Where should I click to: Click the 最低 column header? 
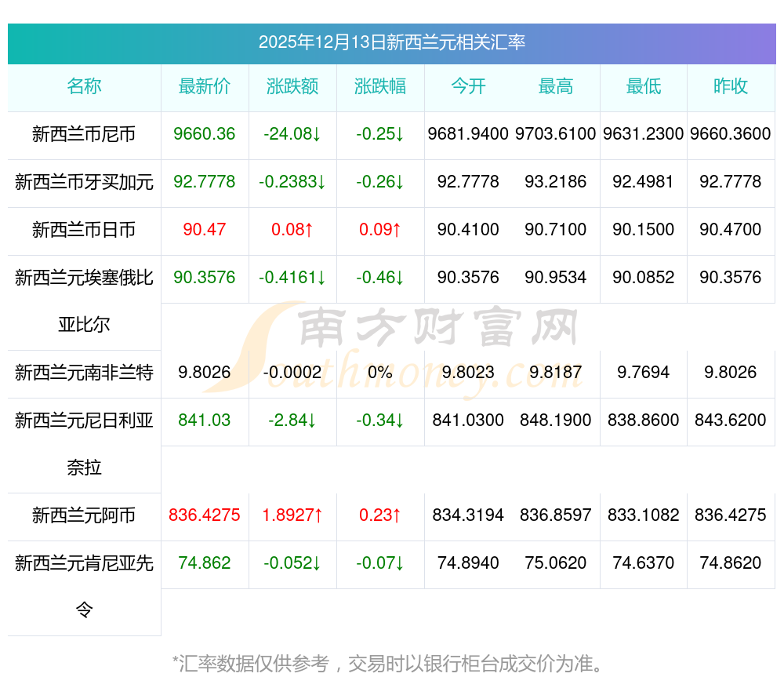pos(644,87)
